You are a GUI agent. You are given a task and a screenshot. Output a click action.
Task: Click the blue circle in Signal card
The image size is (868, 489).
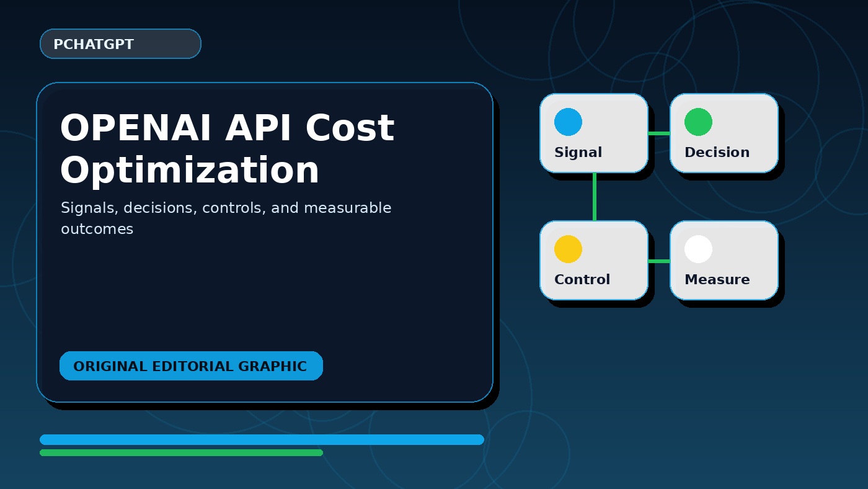coord(568,122)
